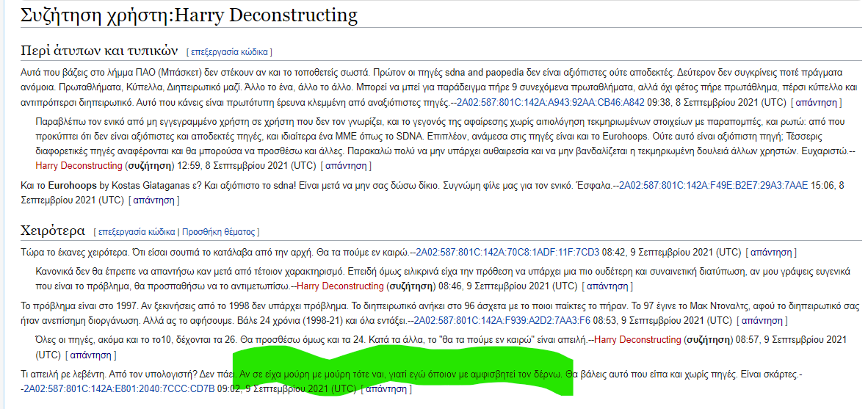Click 'απάντηση' after the 15:06 comment
Image resolution: width=868 pixels, height=409 pixels.
[154, 200]
